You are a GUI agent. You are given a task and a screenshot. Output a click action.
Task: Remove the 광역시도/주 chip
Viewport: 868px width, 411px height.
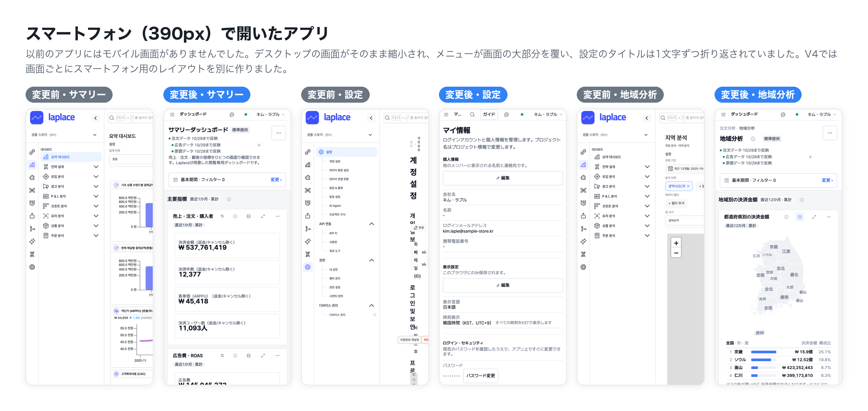(688, 186)
